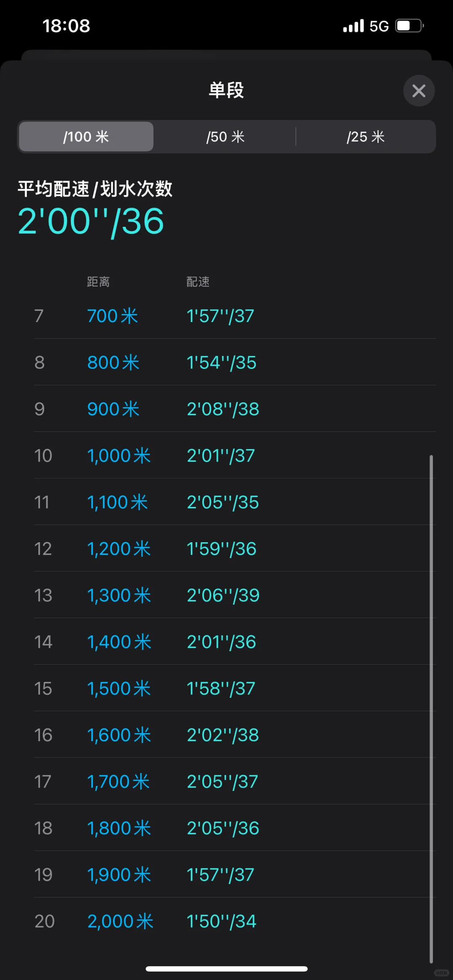This screenshot has height=980, width=453.
Task: Select the 800米 row with pace 1'54''/35
Action: point(235,362)
